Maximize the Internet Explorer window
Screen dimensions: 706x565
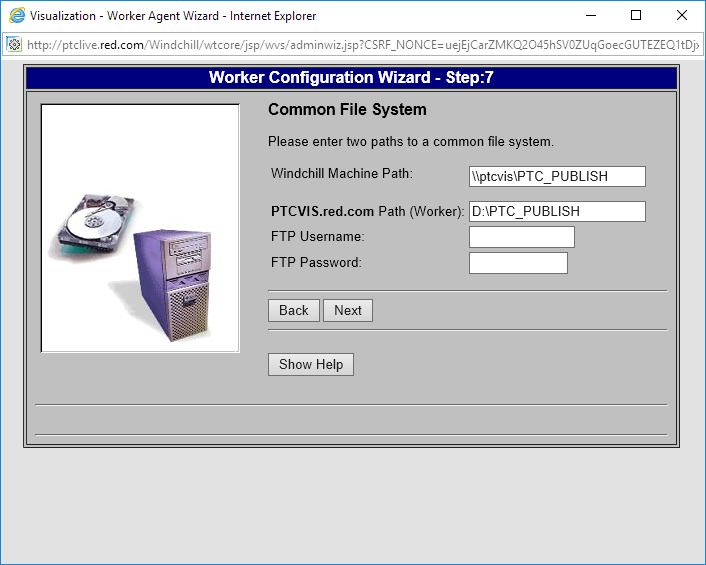(x=636, y=15)
